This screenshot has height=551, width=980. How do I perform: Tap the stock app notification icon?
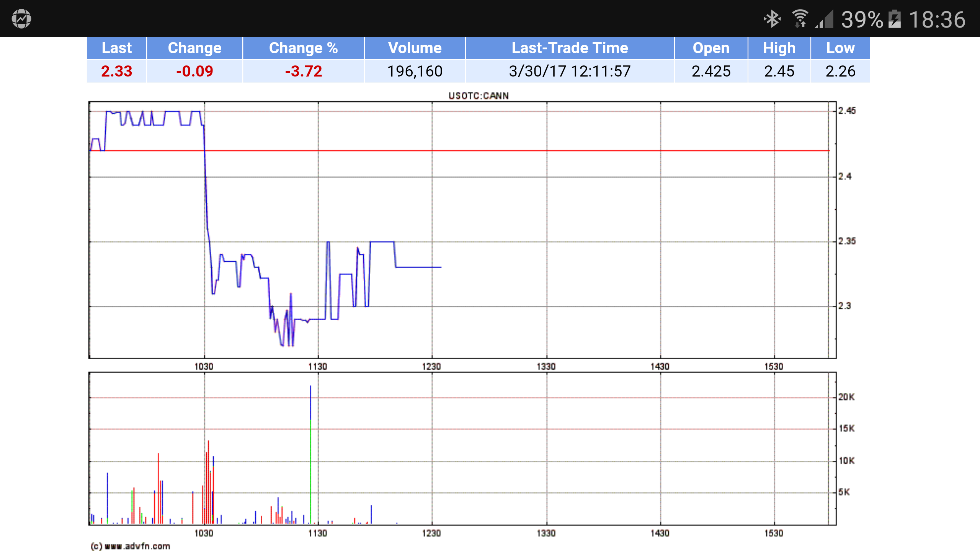tap(21, 19)
